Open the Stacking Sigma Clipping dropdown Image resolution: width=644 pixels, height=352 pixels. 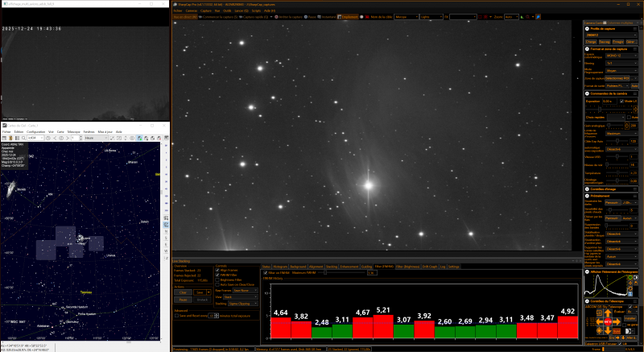243,304
